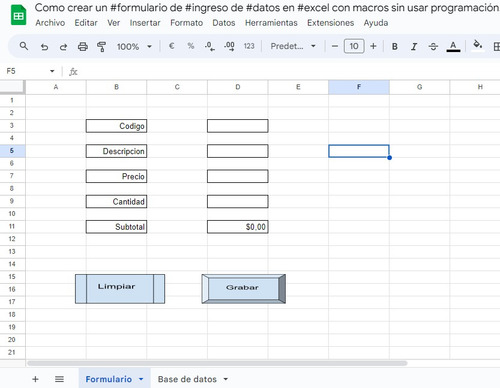Open the Ayuda menu
500x388 pixels.
(x=376, y=23)
